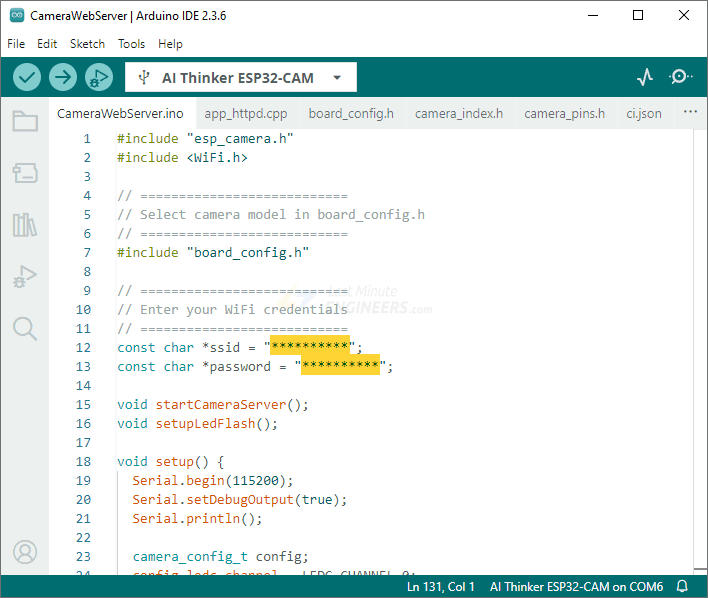Image resolution: width=708 pixels, height=598 pixels.
Task: Open the Debug panel in sidebar
Action: (x=25, y=277)
